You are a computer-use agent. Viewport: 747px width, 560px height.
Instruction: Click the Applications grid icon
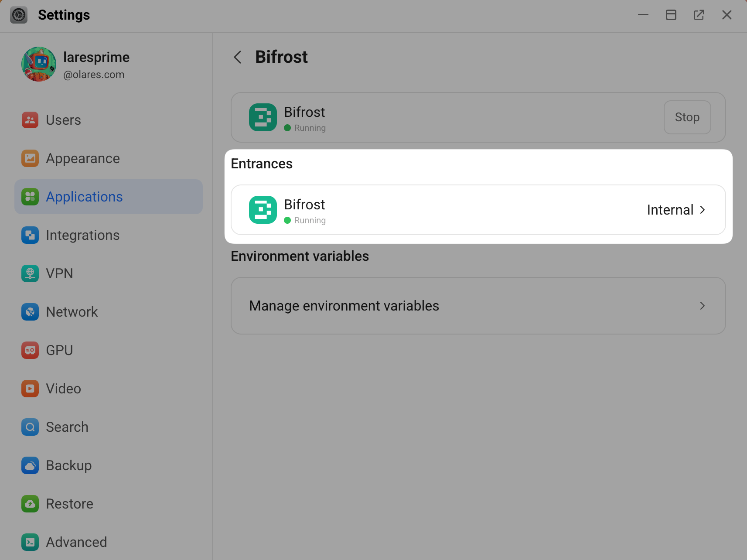(x=30, y=197)
